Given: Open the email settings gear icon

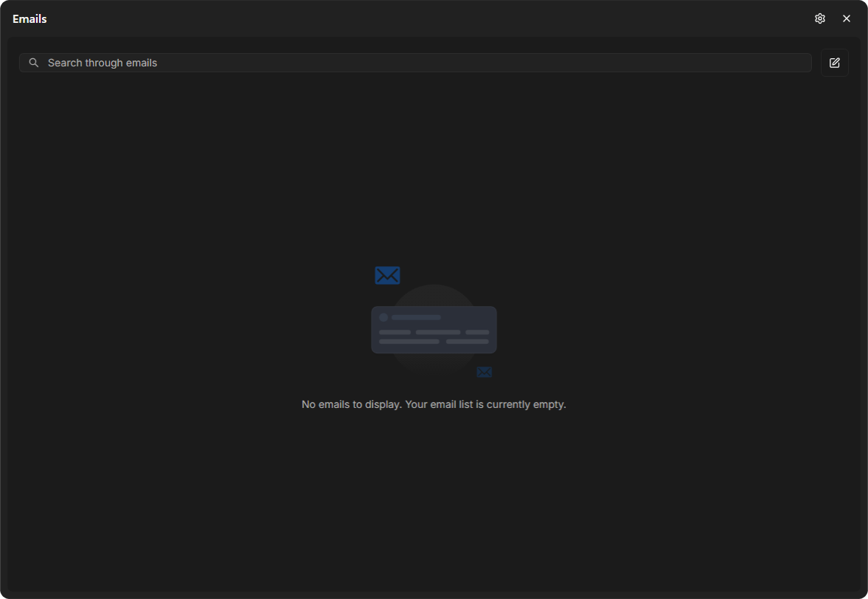Looking at the screenshot, I should coord(820,19).
